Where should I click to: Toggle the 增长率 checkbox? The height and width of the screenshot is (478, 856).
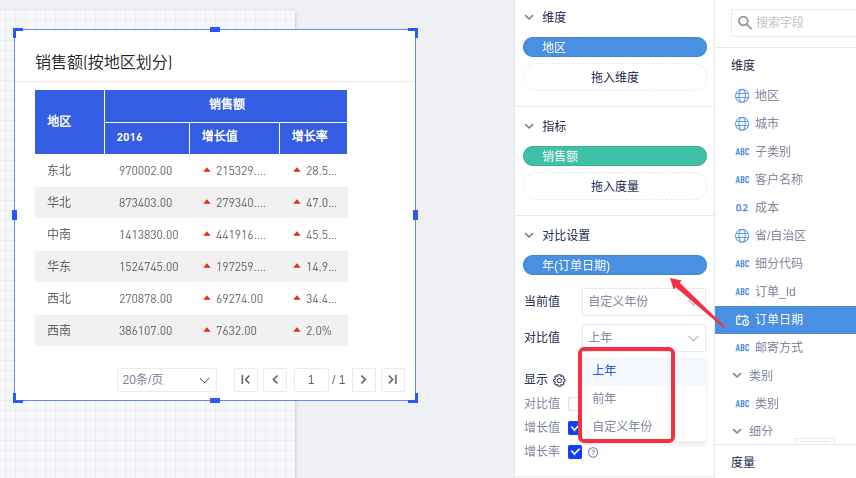574,452
